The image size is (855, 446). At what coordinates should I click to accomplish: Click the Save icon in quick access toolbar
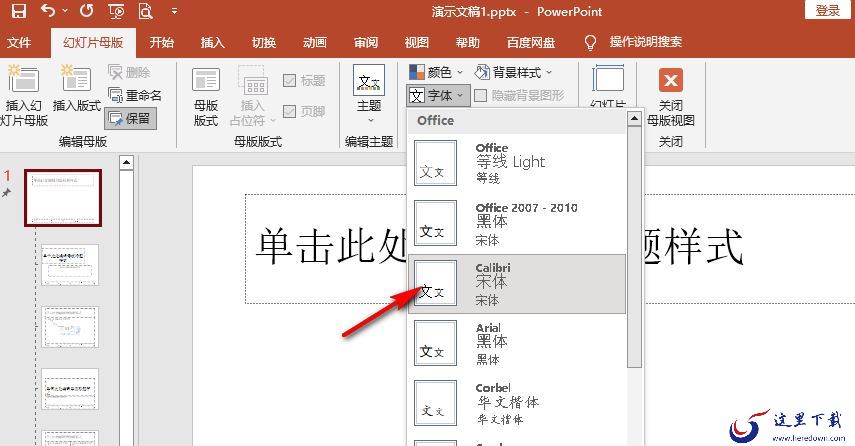pyautogui.click(x=19, y=11)
